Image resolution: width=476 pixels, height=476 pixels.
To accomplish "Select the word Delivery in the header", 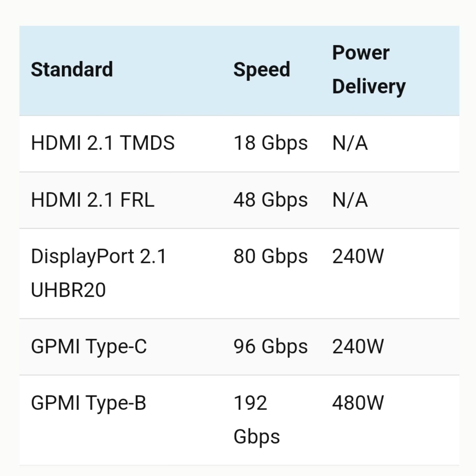I will tap(369, 87).
